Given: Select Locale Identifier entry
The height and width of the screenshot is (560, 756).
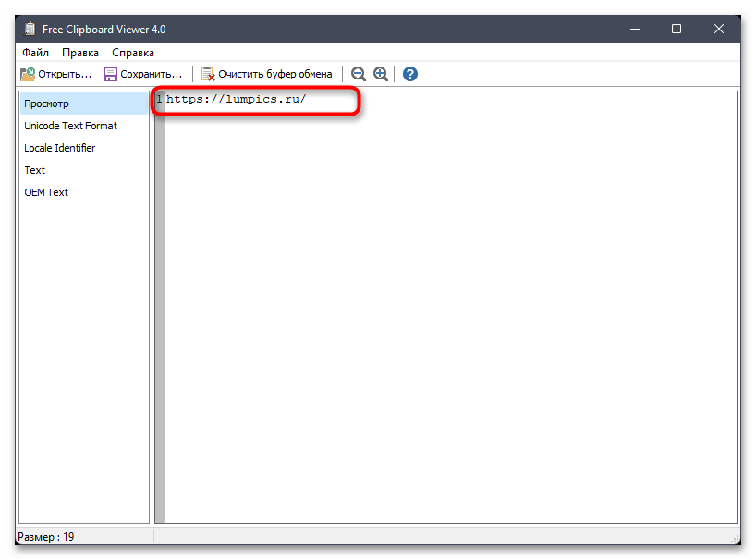Looking at the screenshot, I should (x=84, y=148).
